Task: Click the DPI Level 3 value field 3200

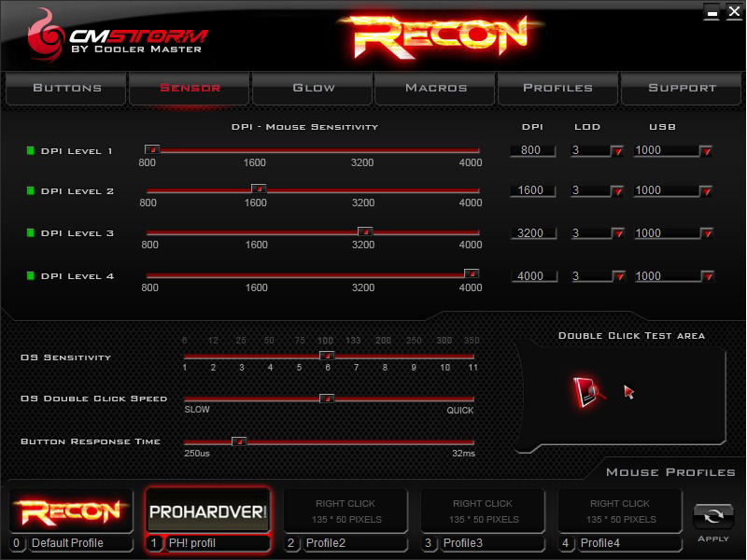Action: tap(533, 233)
